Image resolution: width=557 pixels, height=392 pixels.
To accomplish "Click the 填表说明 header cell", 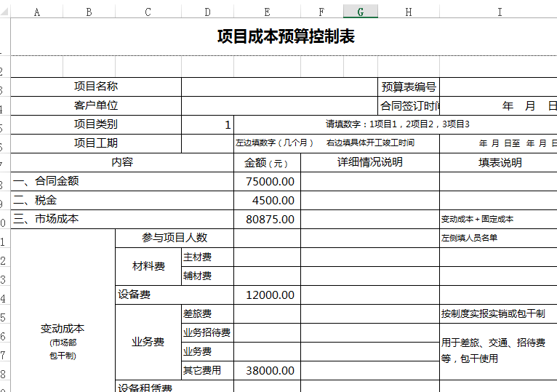I will point(499,162).
